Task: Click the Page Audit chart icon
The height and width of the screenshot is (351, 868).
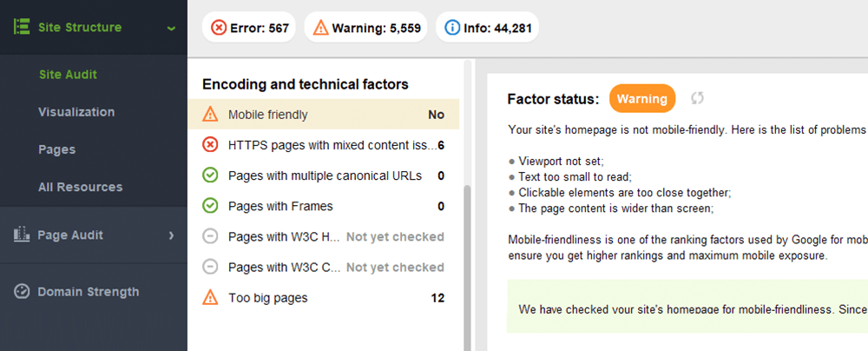Action: tap(21, 234)
